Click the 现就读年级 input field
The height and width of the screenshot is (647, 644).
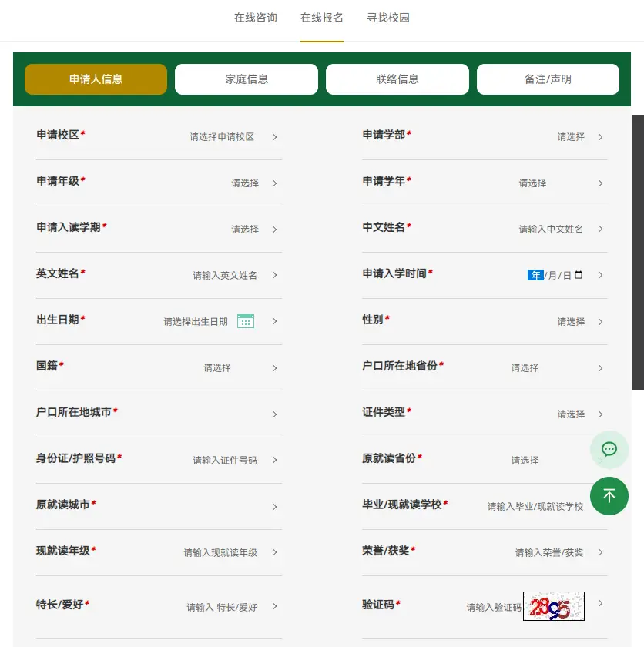(x=220, y=553)
